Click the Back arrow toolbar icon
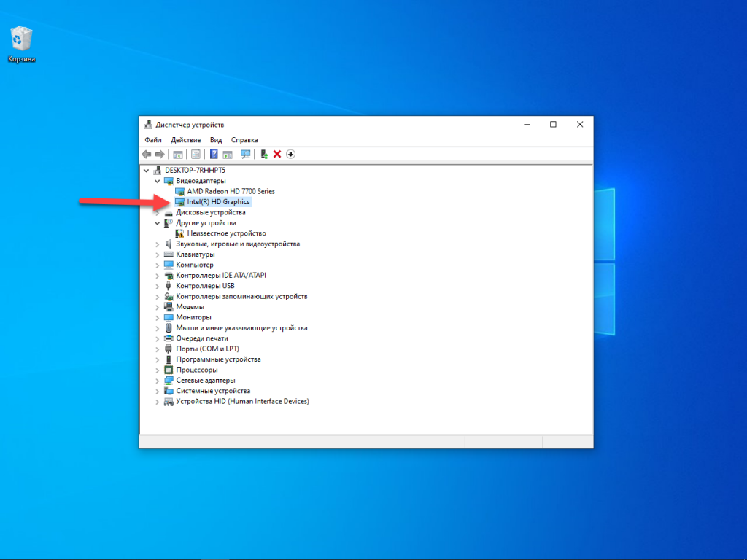This screenshot has width=747, height=560. (x=147, y=154)
